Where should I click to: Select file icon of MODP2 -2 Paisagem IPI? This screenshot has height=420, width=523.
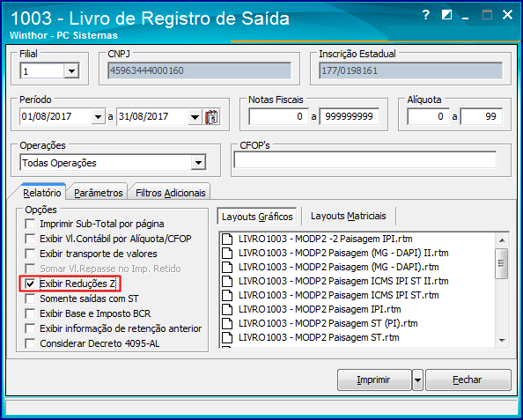point(227,239)
